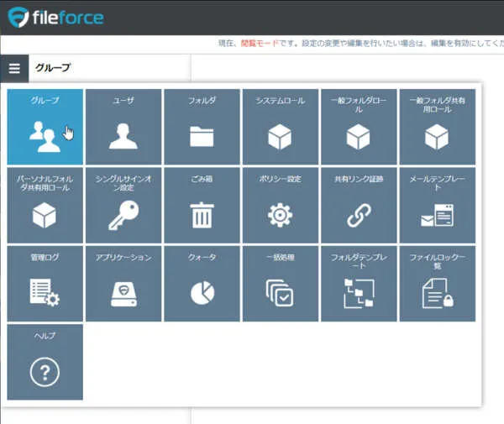Image resolution: width=504 pixels, height=424 pixels.
Task: Open 管理ログ log tile
Action: [45, 284]
